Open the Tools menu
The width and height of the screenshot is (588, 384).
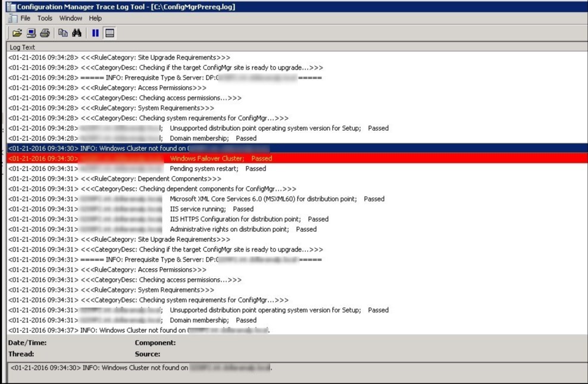tap(45, 18)
